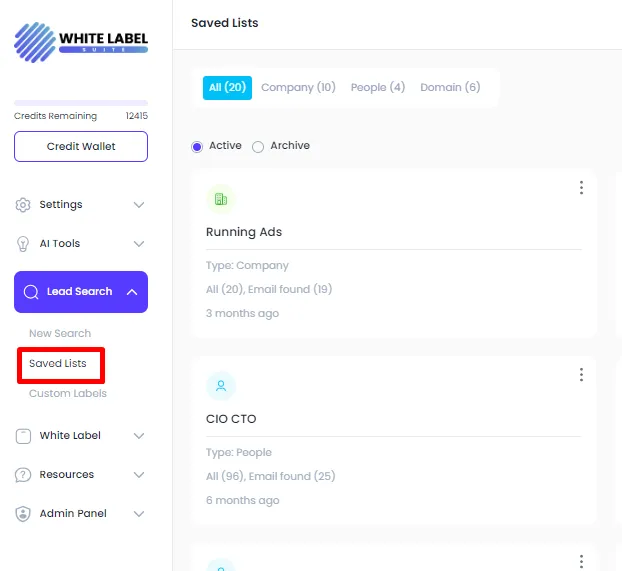Click the Settings menu label
Image resolution: width=622 pixels, height=571 pixels.
[x=61, y=205]
